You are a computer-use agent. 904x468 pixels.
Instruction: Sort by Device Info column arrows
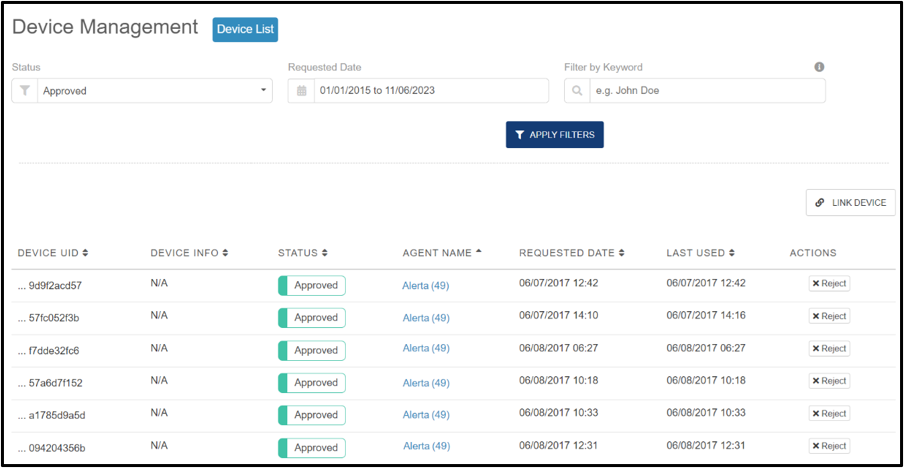pyautogui.click(x=225, y=253)
